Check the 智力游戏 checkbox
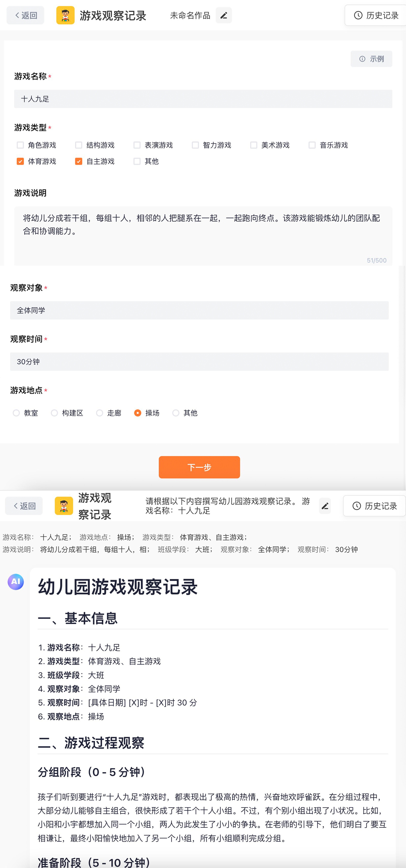Screen dimensions: 406x868 [195, 145]
